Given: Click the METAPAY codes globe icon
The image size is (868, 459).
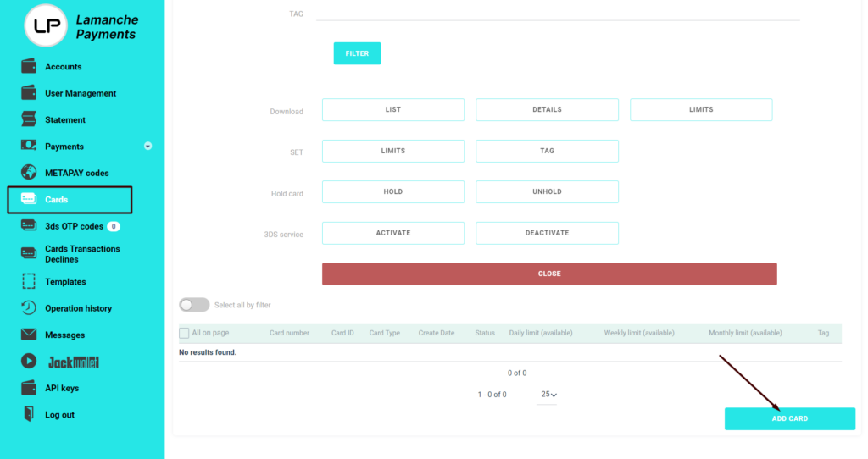Looking at the screenshot, I should tap(29, 173).
